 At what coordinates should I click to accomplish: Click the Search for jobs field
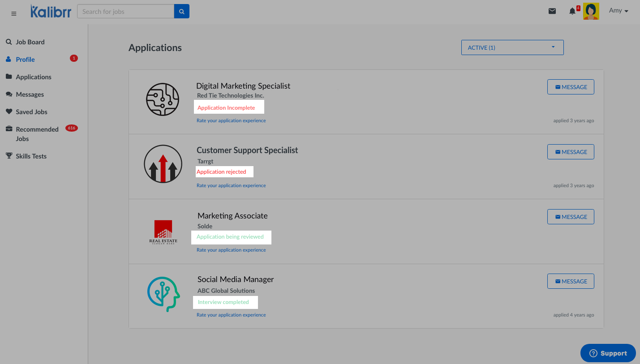(125, 12)
